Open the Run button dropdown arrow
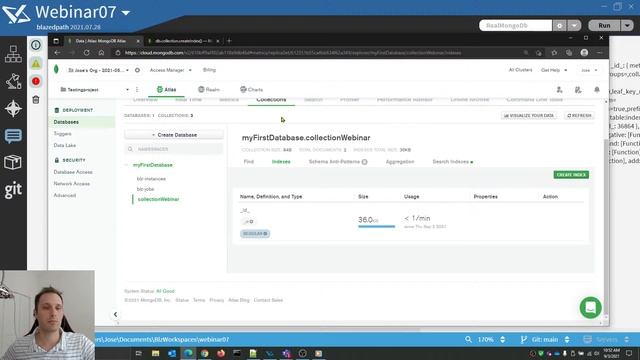Viewport: 640px width, 360px height. click(x=627, y=25)
